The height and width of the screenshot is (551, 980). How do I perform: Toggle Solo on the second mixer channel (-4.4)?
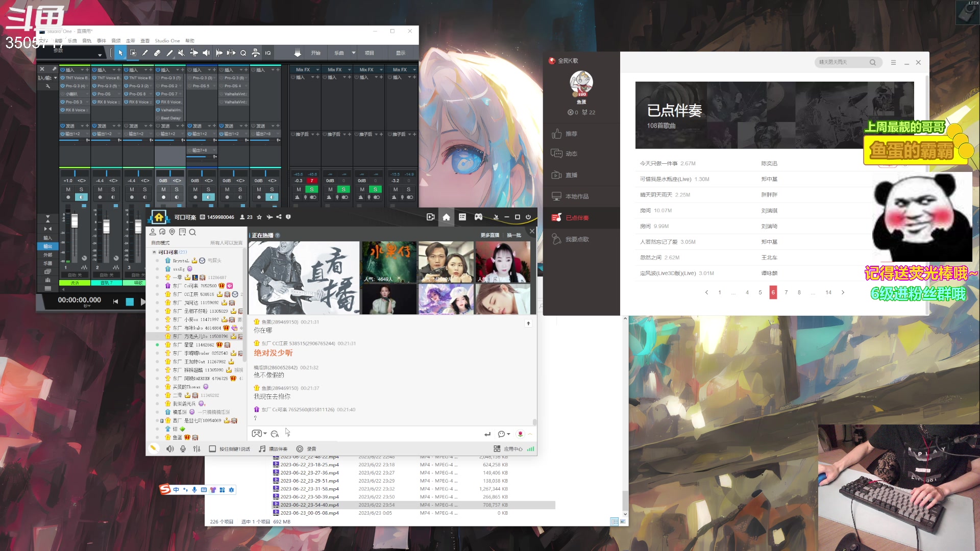coord(113,189)
